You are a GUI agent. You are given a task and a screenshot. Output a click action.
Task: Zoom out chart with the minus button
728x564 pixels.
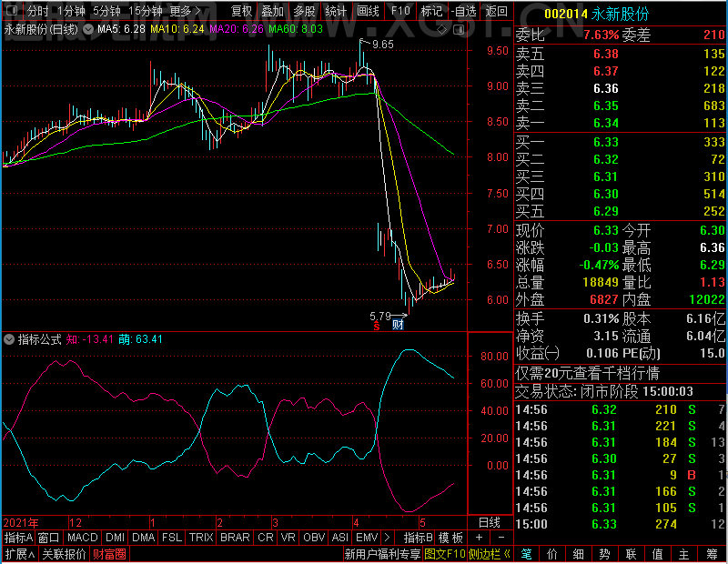[501, 538]
